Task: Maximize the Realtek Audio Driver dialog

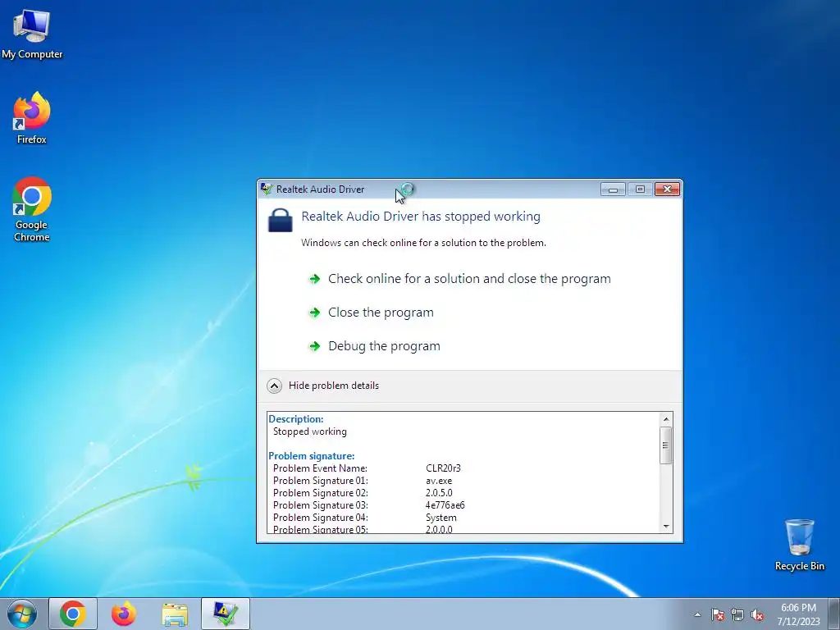Action: (x=640, y=189)
